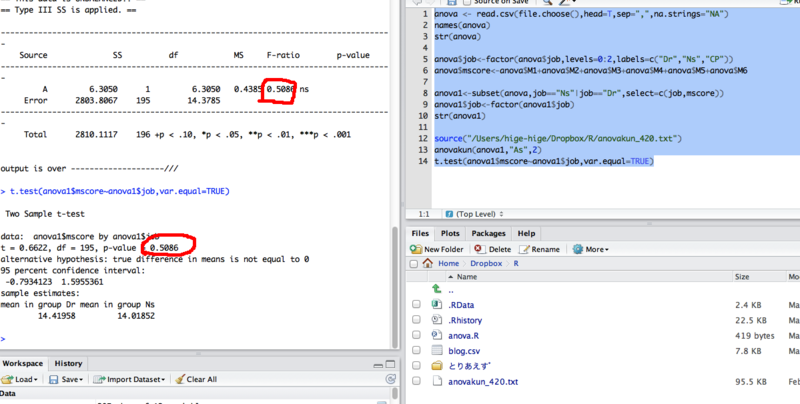Click the red X icon beside Delete
The width and height of the screenshot is (800, 404).
coord(480,249)
